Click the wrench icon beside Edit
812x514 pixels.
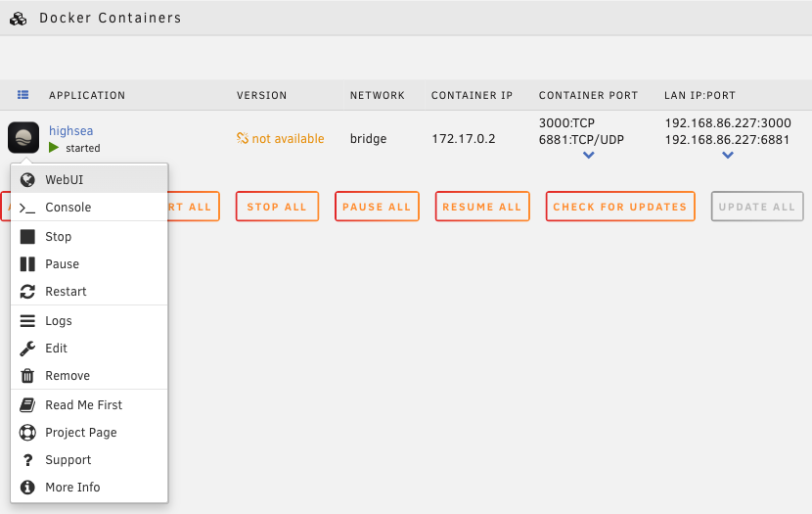click(x=27, y=349)
